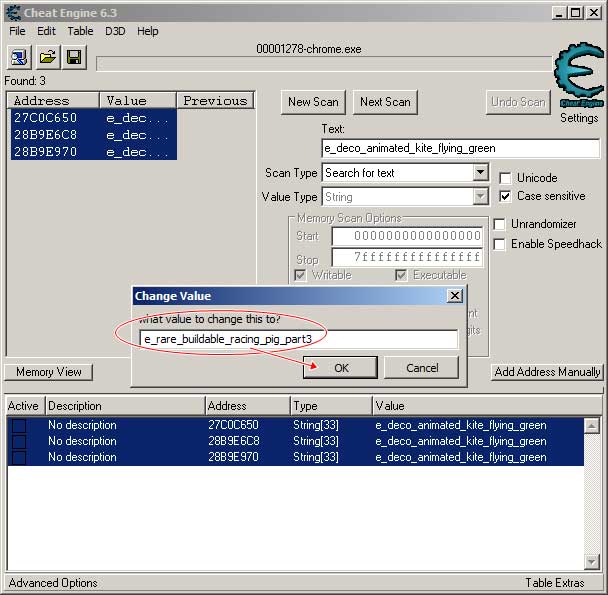The height and width of the screenshot is (595, 608).
Task: Open the process list icon
Action: pos(19,57)
